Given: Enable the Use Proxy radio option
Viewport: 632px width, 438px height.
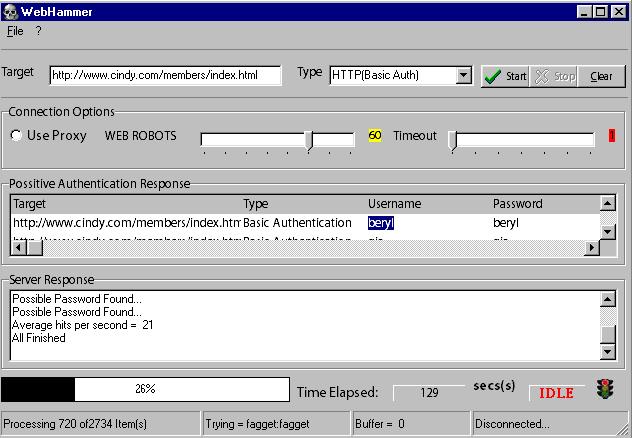Looking at the screenshot, I should 17,136.
